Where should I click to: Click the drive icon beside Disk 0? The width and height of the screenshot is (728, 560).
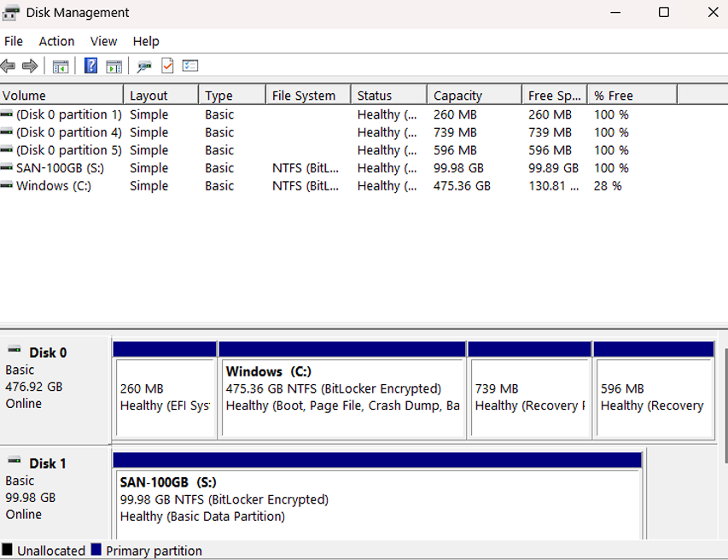[x=13, y=351]
